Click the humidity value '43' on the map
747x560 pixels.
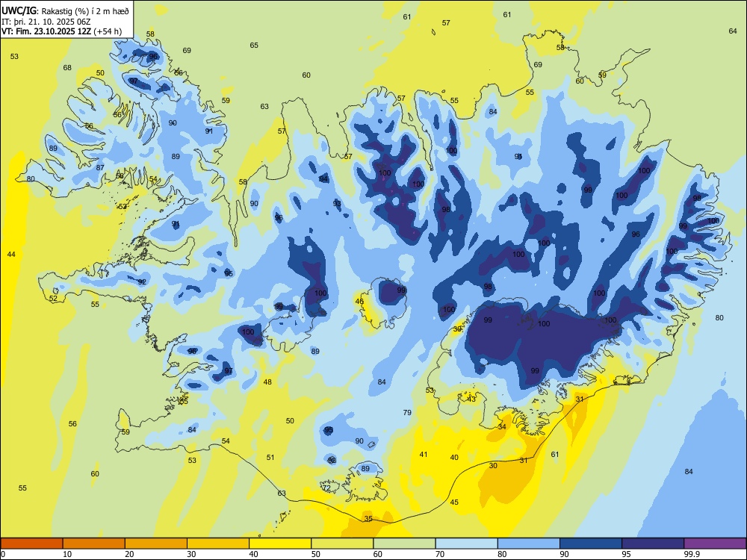[x=471, y=399]
